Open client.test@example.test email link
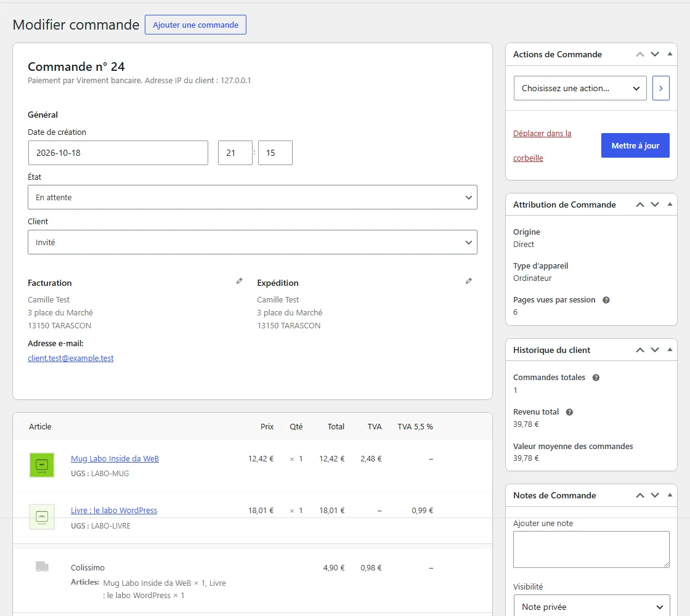The width and height of the screenshot is (690, 616). (70, 358)
